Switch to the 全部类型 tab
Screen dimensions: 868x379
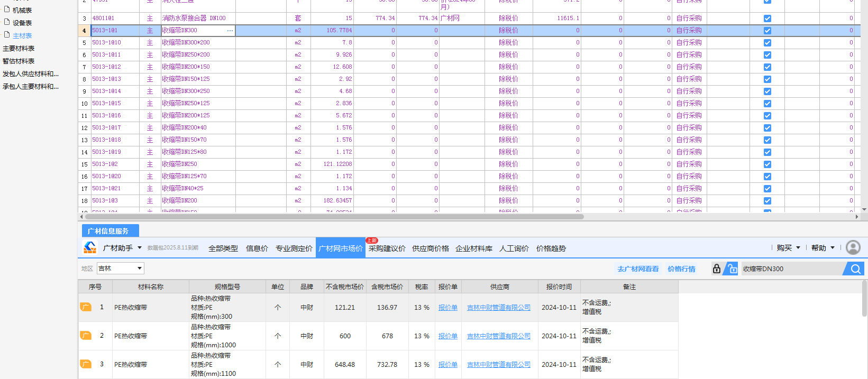click(223, 248)
